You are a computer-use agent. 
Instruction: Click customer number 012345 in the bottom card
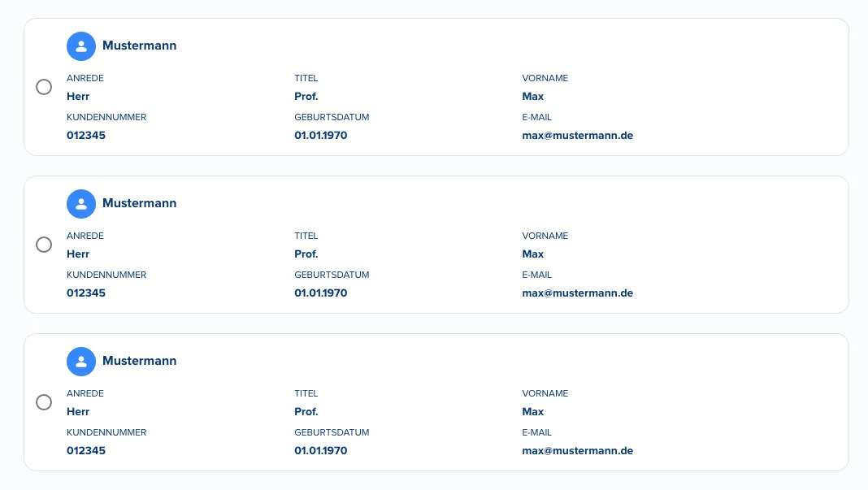point(86,451)
